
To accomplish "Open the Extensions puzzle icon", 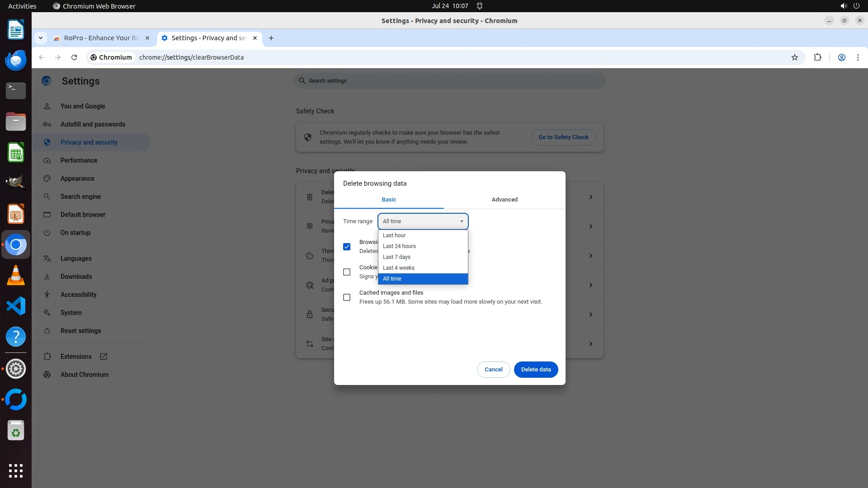I will pos(817,57).
